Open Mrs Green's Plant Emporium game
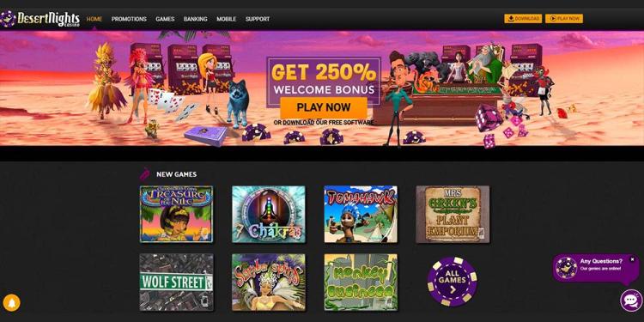This screenshot has height=322, width=644. click(x=453, y=214)
